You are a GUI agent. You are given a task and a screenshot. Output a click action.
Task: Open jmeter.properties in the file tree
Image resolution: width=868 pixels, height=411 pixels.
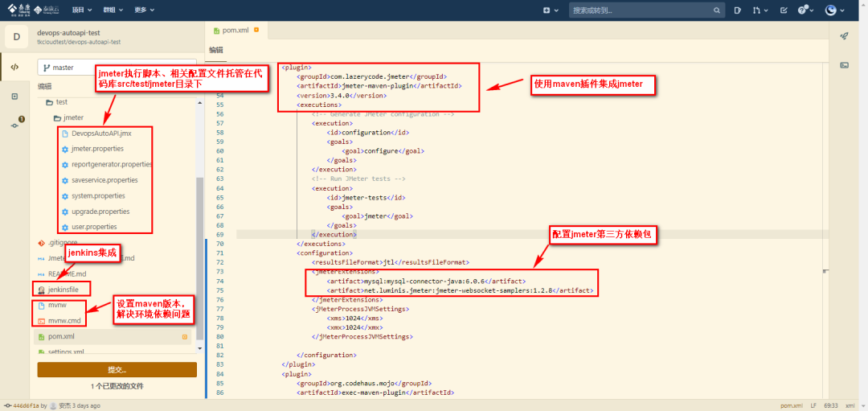97,149
